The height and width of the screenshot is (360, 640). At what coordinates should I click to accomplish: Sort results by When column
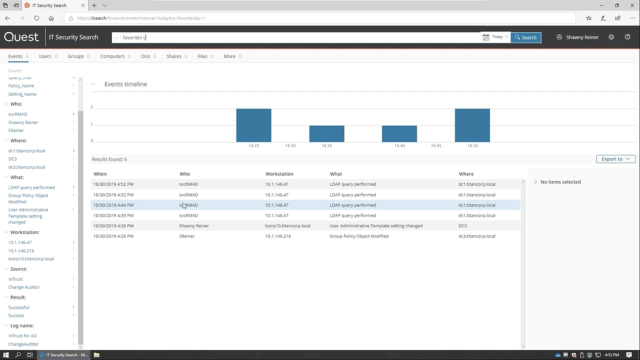(x=100, y=174)
